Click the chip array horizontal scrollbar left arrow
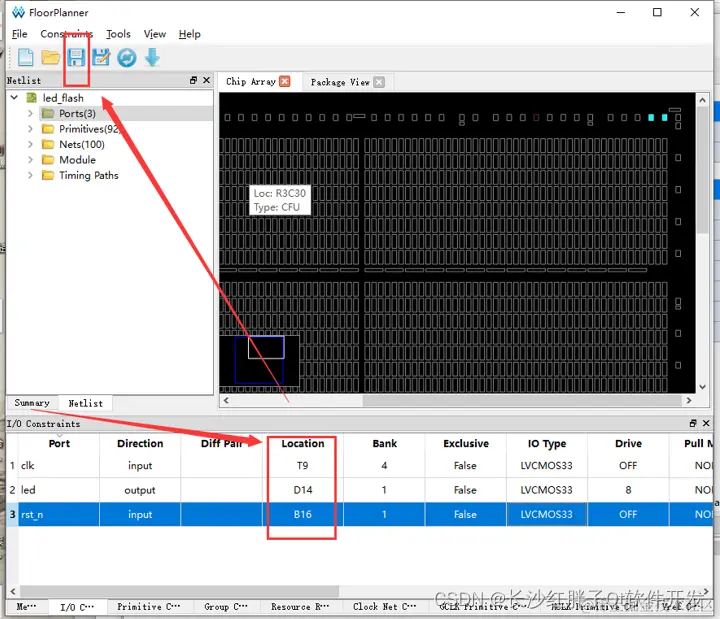Viewport: 720px width, 619px height. pyautogui.click(x=225, y=400)
